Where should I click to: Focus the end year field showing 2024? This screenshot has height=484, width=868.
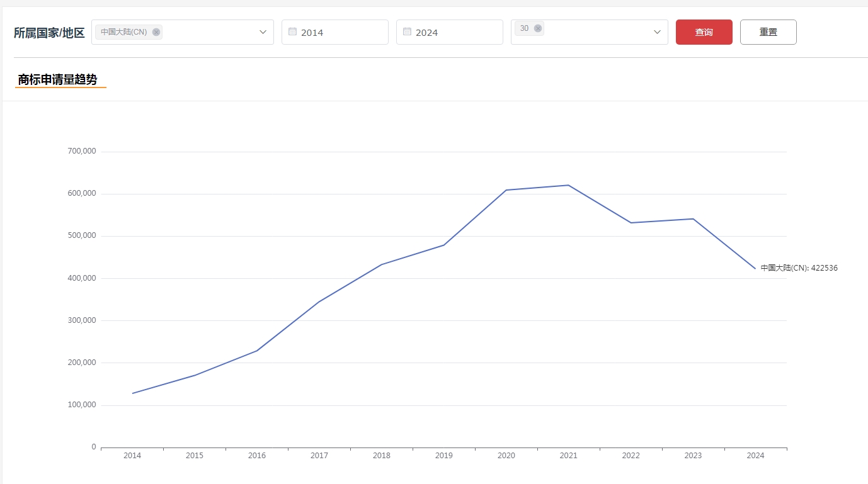point(455,32)
